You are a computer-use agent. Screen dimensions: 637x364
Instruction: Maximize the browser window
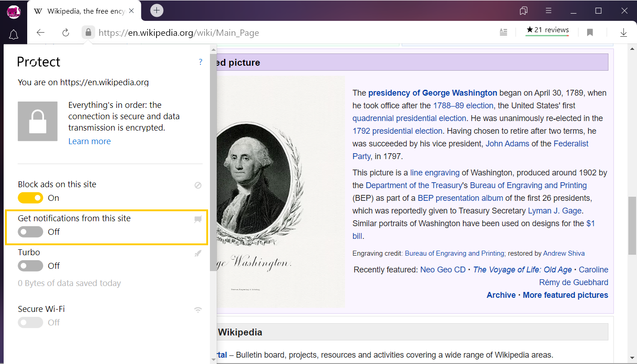click(598, 10)
